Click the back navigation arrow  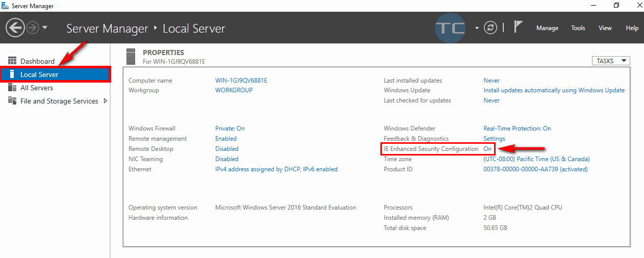[x=15, y=28]
